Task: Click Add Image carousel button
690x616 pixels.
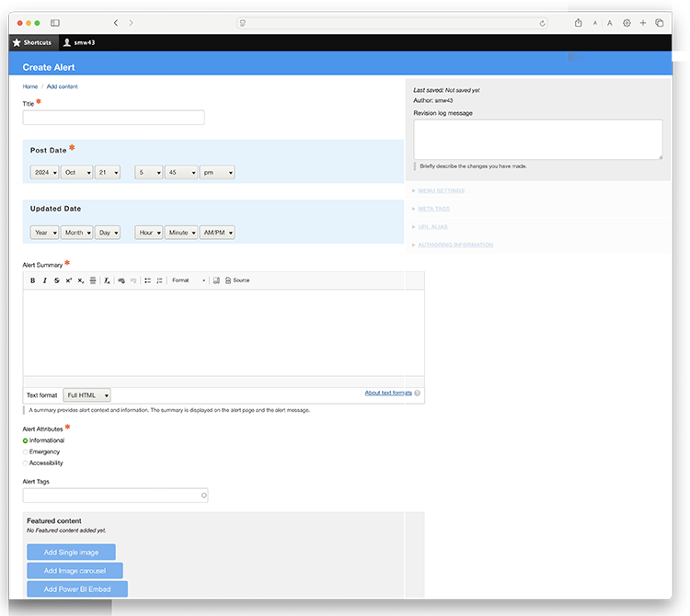Action: coord(75,571)
